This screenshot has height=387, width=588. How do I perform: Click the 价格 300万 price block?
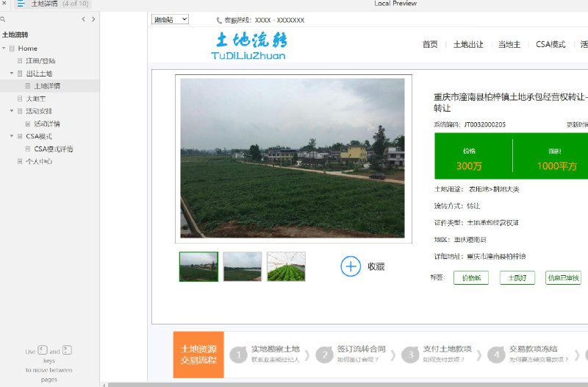tap(469, 160)
